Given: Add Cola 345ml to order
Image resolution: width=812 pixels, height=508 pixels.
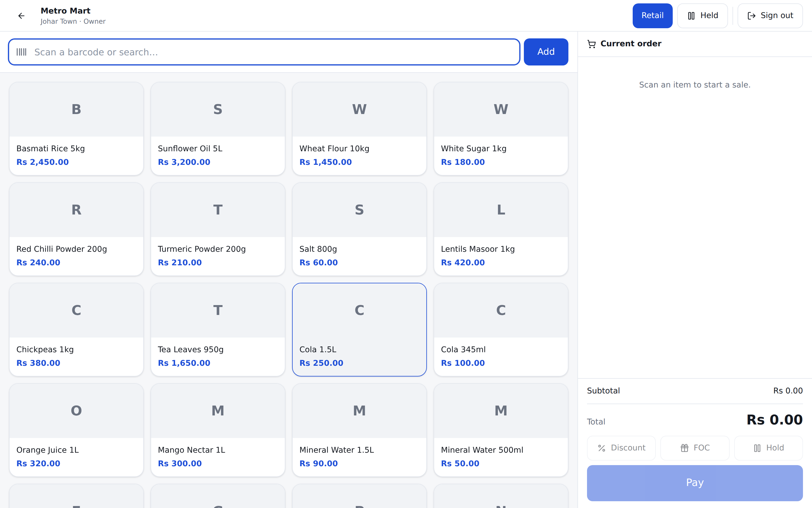Looking at the screenshot, I should (x=501, y=330).
